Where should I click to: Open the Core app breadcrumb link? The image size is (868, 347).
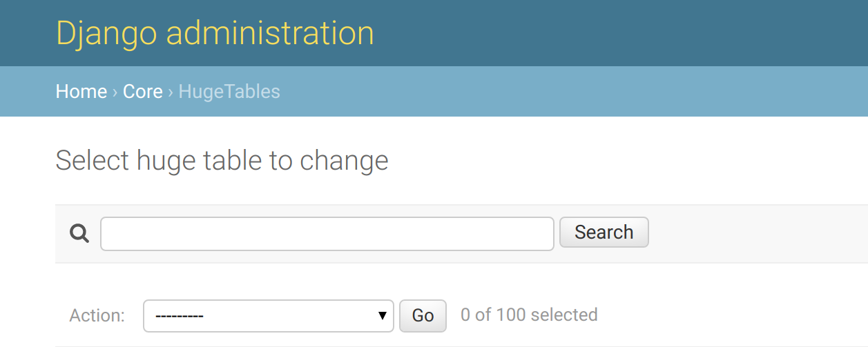coord(143,91)
